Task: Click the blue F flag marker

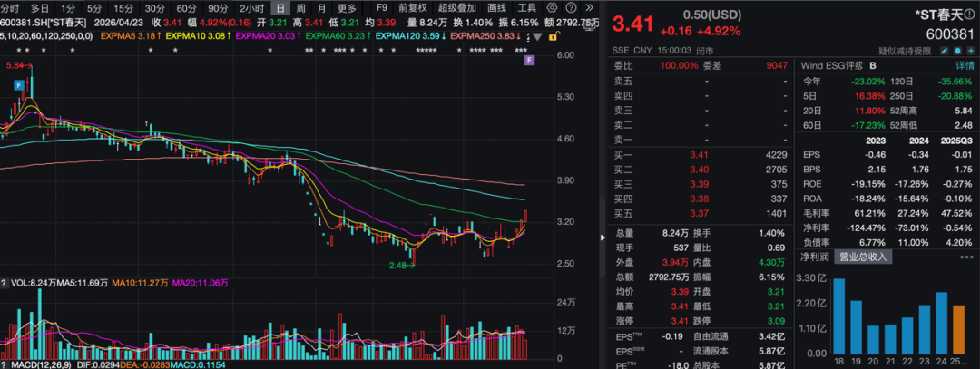Action: point(17,84)
